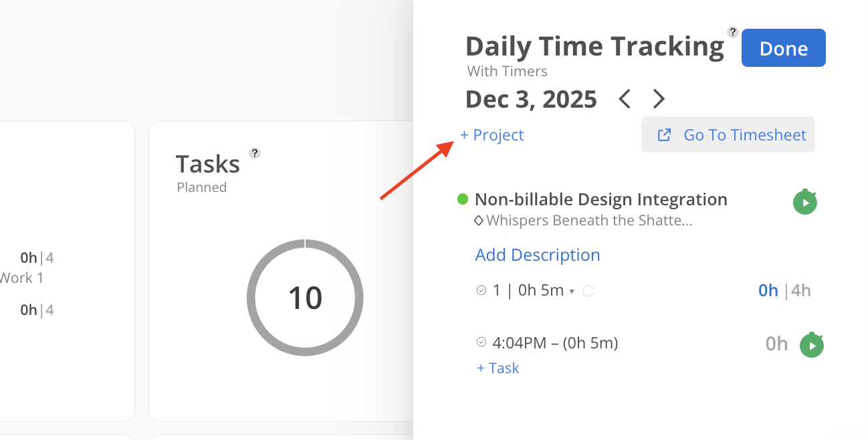Viewport: 868px width, 440px height.
Task: Expand the dropdown arrow next to 0h 5m
Action: point(572,291)
